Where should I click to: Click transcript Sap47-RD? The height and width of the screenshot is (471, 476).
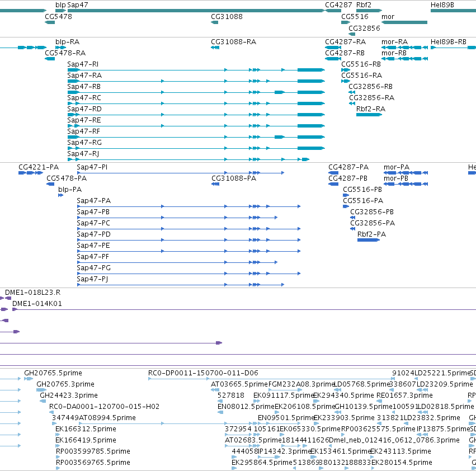pyautogui.click(x=196, y=115)
